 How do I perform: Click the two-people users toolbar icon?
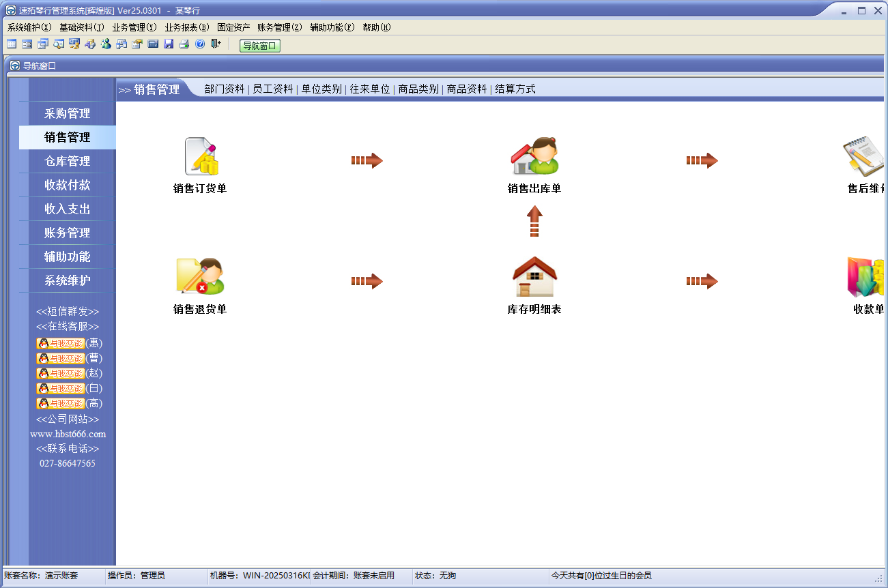click(x=106, y=44)
